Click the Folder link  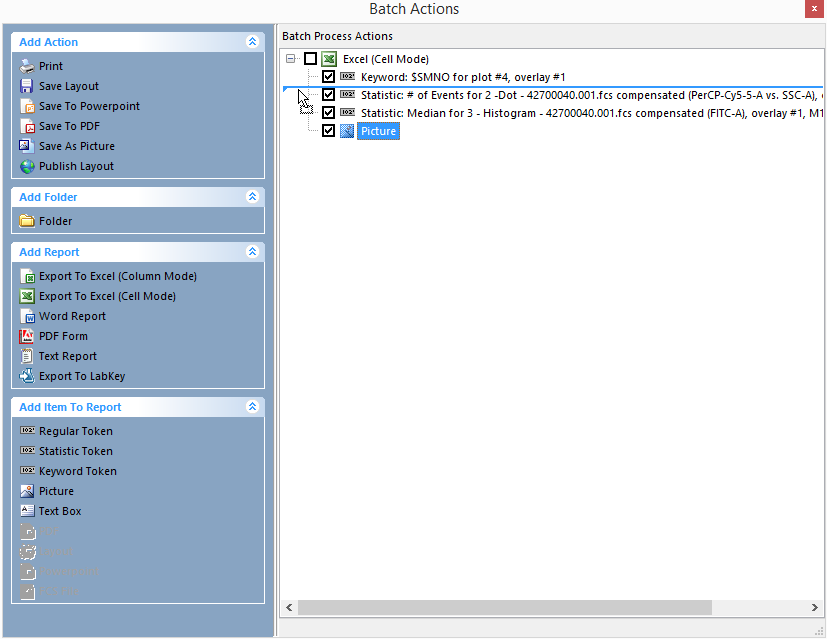[x=55, y=221]
